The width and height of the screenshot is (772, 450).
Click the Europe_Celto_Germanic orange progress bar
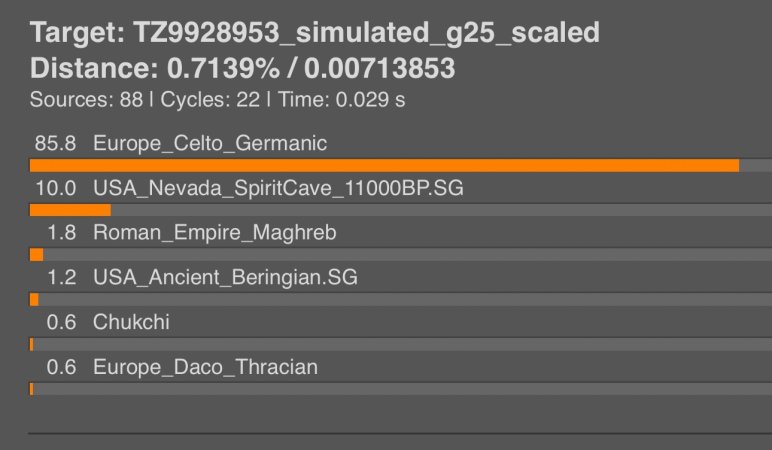point(384,165)
